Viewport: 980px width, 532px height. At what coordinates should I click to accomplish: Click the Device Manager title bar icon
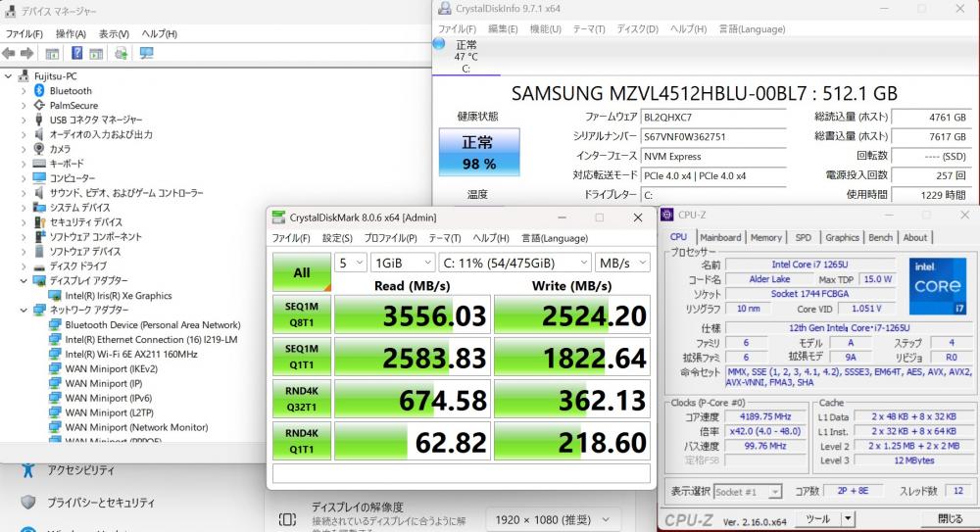click(x=10, y=11)
